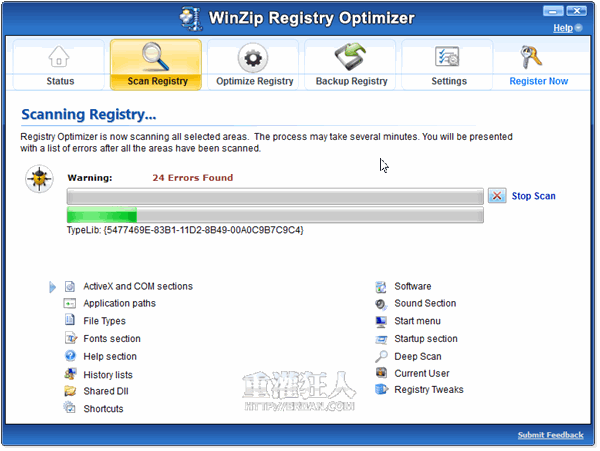Click the Deep Scan magnifier icon
This screenshot has width=600, height=451.
click(381, 356)
